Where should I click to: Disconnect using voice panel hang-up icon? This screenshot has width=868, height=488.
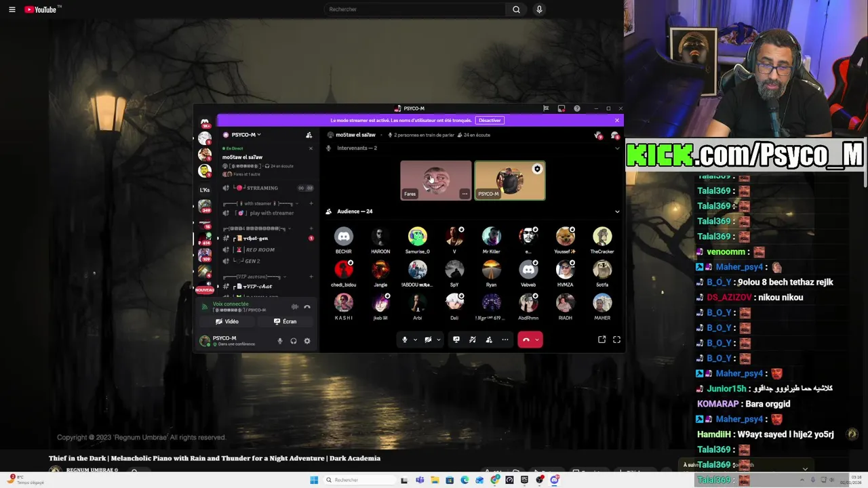[x=307, y=307]
